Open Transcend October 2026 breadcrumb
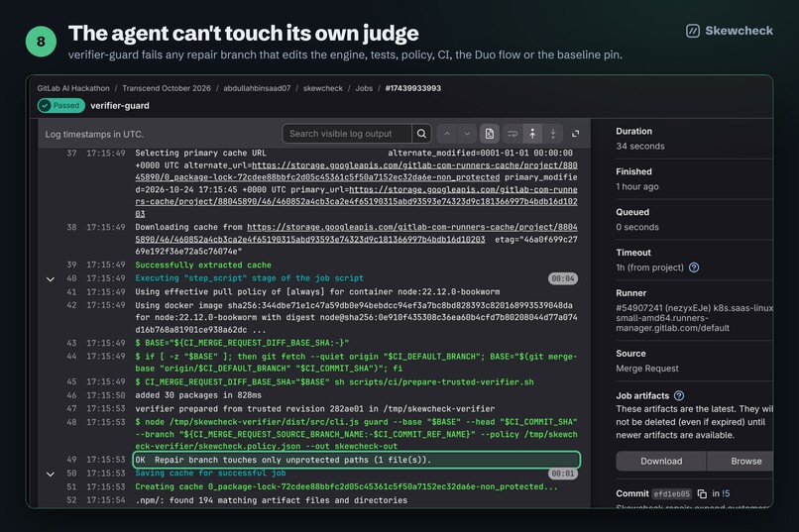The height and width of the screenshot is (532, 799). [167, 88]
